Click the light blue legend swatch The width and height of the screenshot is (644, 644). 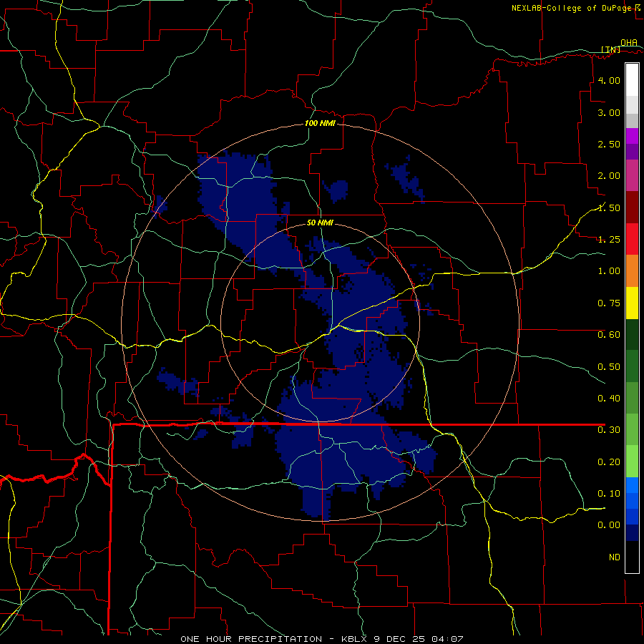632,485
